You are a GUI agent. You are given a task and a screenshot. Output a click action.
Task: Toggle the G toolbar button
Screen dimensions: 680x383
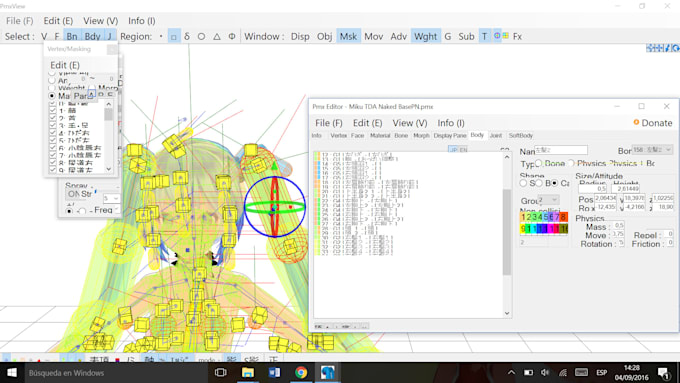coord(448,36)
